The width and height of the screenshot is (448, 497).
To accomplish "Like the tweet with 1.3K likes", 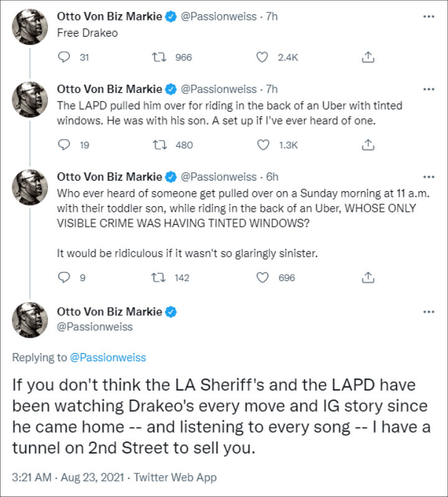I will click(x=263, y=145).
